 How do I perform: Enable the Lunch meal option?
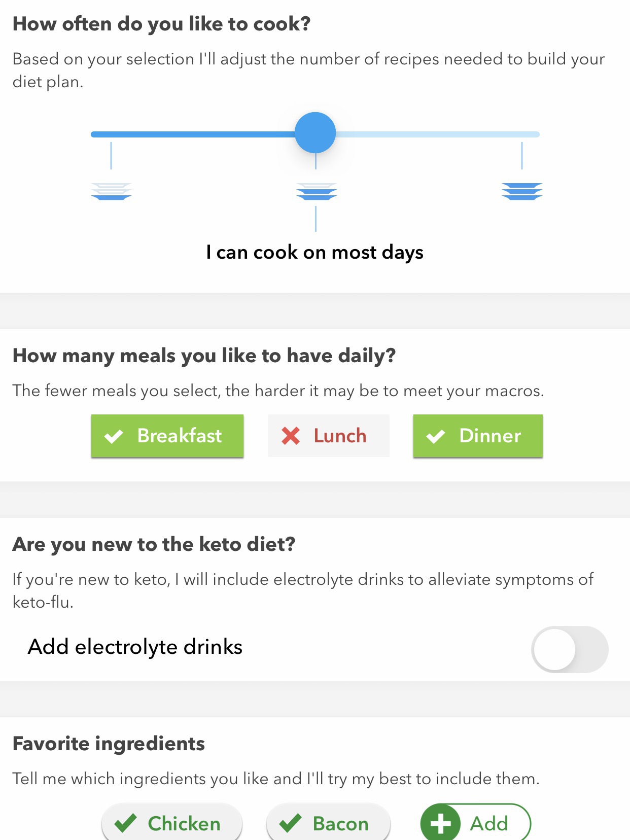[329, 436]
